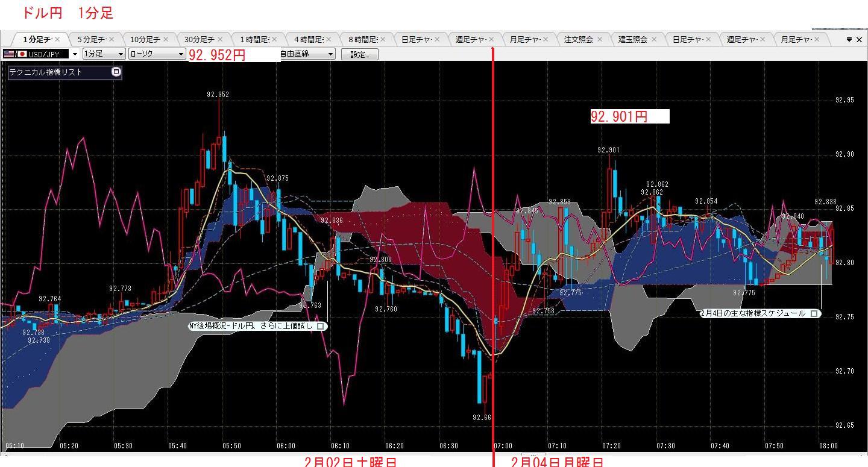Close the 1分足 chart tab
868x467 pixels.
[x=57, y=39]
